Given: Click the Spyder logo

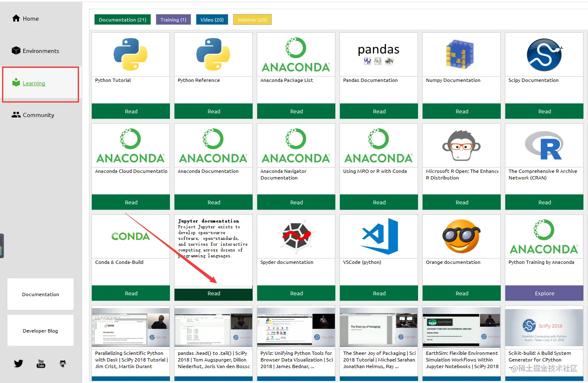Looking at the screenshot, I should click(x=296, y=235).
